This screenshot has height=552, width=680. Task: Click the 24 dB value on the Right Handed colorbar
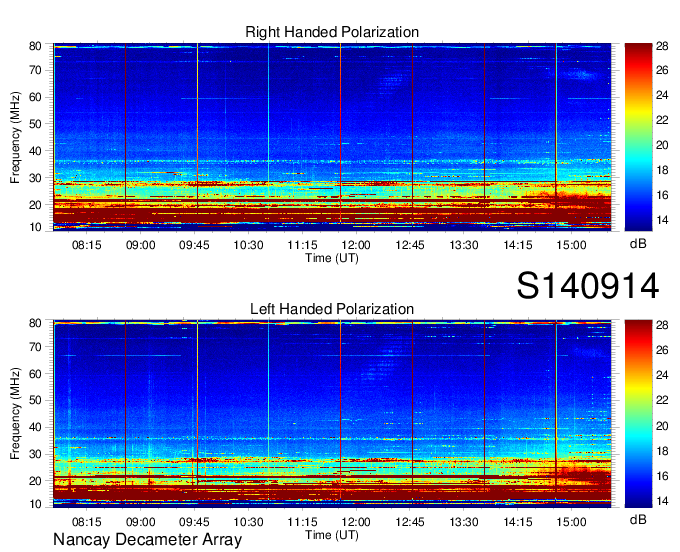[662, 95]
